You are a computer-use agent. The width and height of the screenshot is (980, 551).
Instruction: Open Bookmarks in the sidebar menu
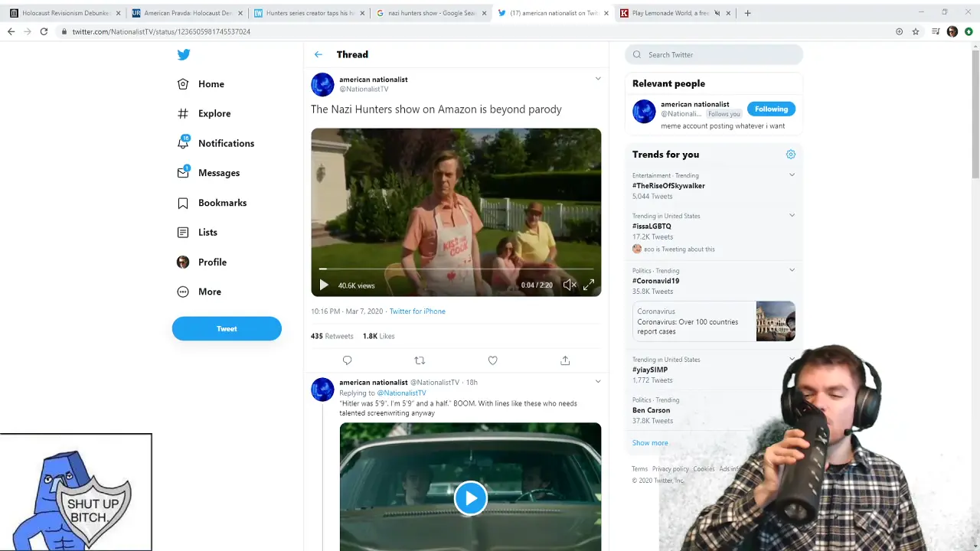(x=222, y=203)
